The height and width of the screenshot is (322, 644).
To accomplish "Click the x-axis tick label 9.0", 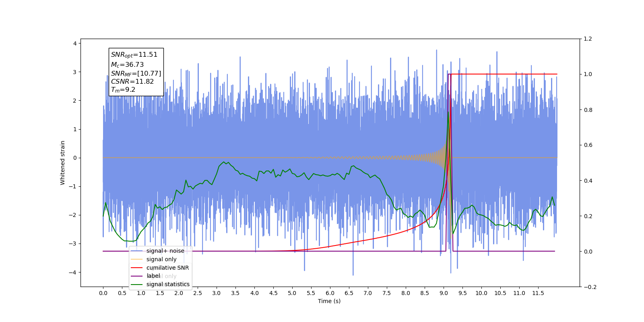I will [444, 293].
